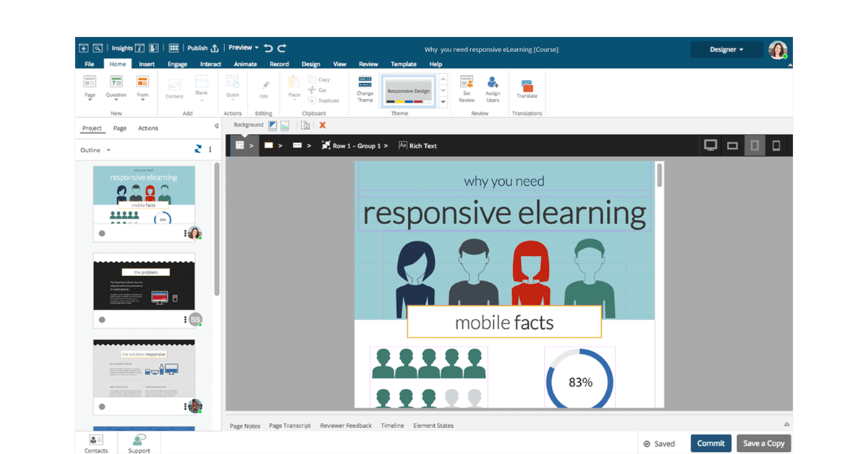Click the paste style icon in Background bar
Image resolution: width=868 pixels, height=454 pixels.
pyautogui.click(x=305, y=125)
